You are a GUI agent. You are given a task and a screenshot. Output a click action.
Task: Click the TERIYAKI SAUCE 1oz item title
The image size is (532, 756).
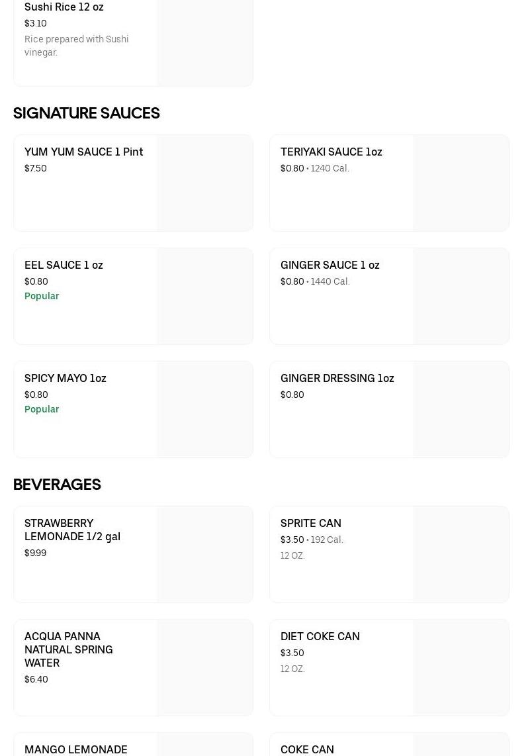(x=331, y=152)
